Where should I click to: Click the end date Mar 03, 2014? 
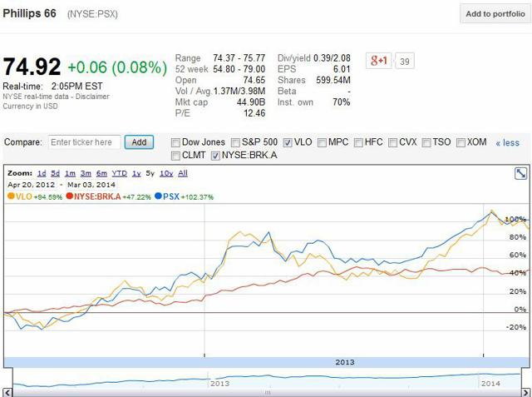point(91,185)
